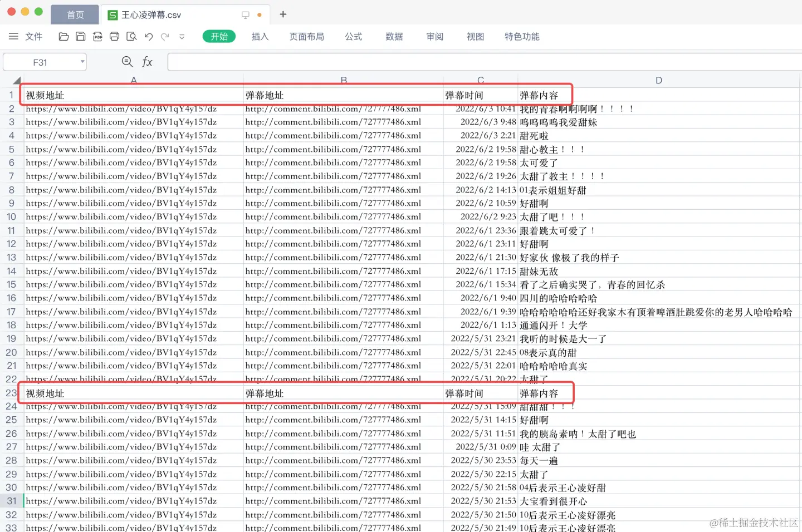The width and height of the screenshot is (802, 532).
Task: Click cell 视频地址 in row 23
Action: [x=134, y=393]
